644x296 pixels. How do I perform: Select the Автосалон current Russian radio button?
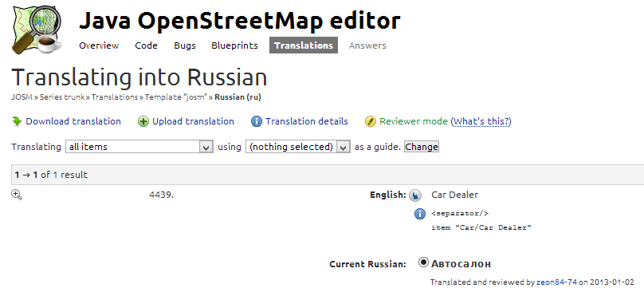pyautogui.click(x=423, y=262)
